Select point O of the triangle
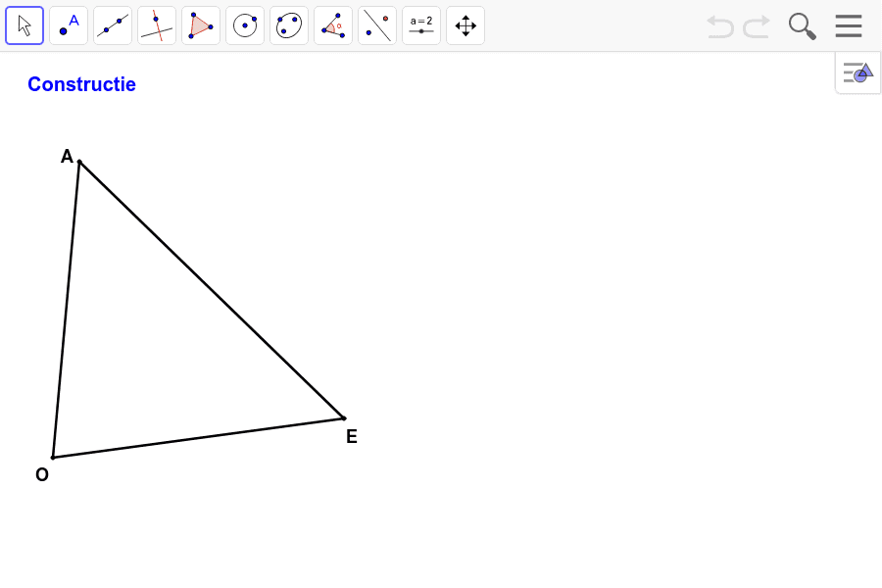The image size is (882, 588). (53, 458)
